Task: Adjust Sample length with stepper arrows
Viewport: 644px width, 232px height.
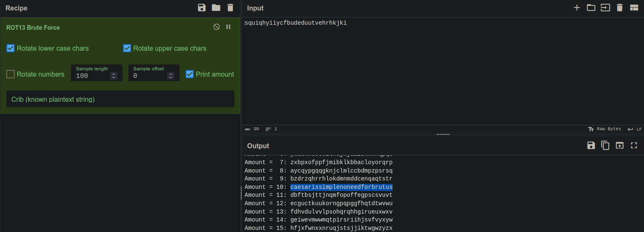Action: (113, 76)
